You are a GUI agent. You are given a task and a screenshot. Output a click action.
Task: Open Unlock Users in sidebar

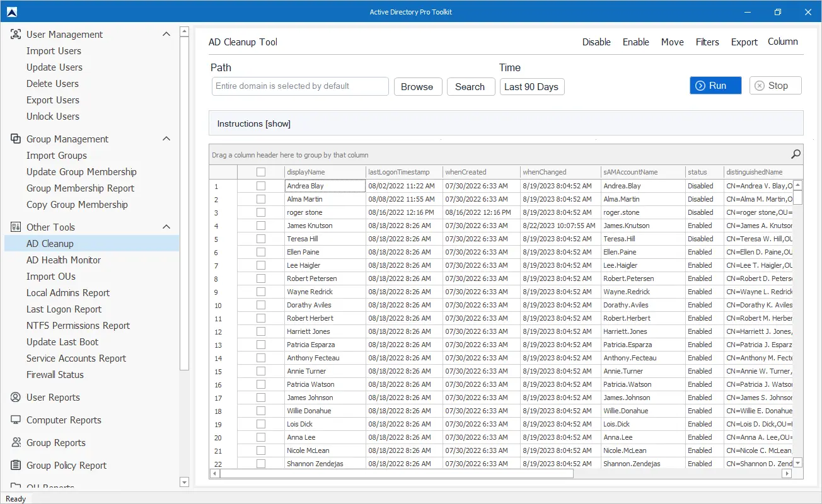53,117
